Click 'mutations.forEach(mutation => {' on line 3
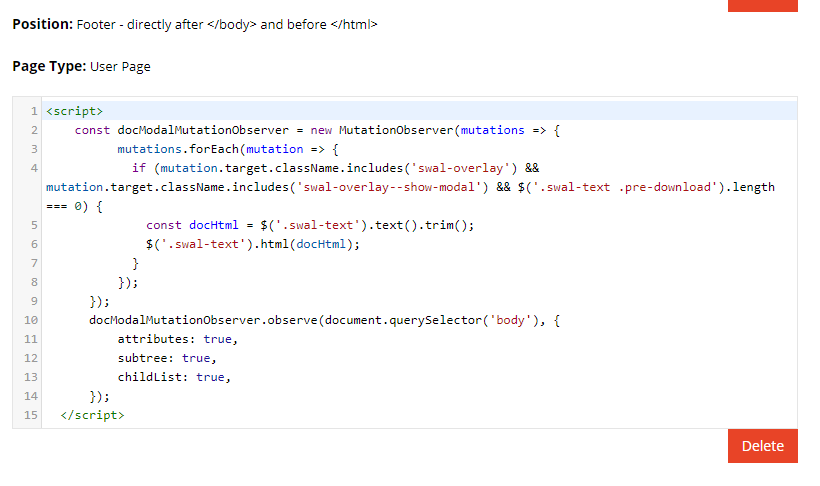Viewport: 820px width, 486px height. tap(227, 149)
